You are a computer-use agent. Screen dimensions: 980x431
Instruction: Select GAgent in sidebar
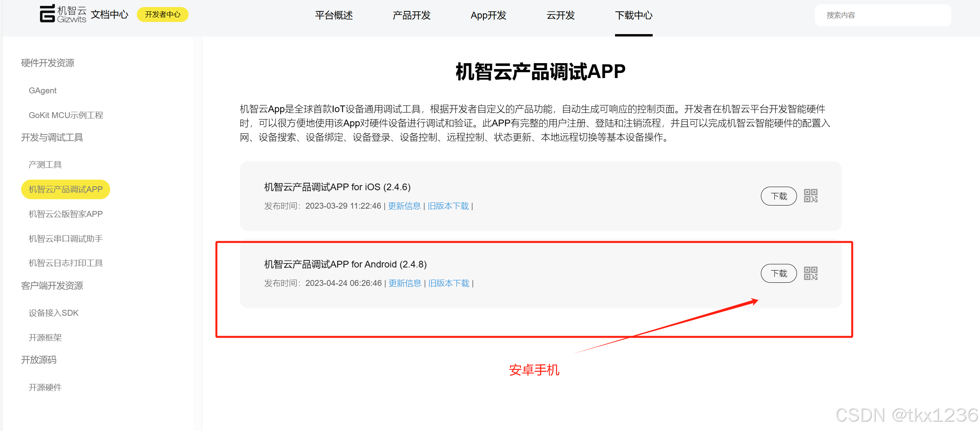[43, 91]
